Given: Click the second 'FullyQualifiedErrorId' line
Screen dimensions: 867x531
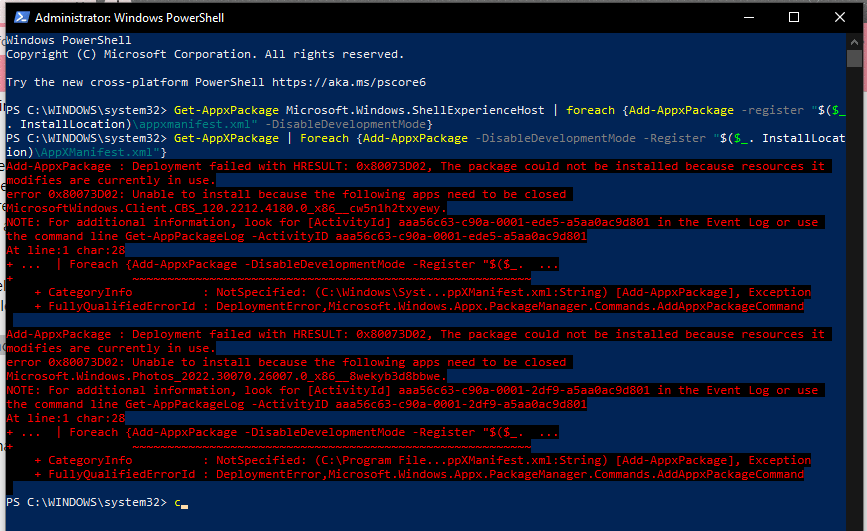Looking at the screenshot, I should [419, 474].
